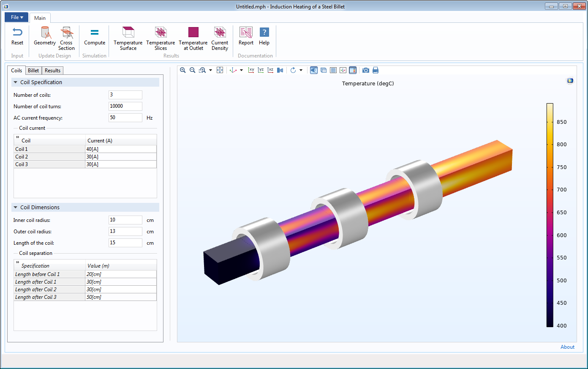Toggle the color legend visibility
588x369 pixels.
(353, 70)
